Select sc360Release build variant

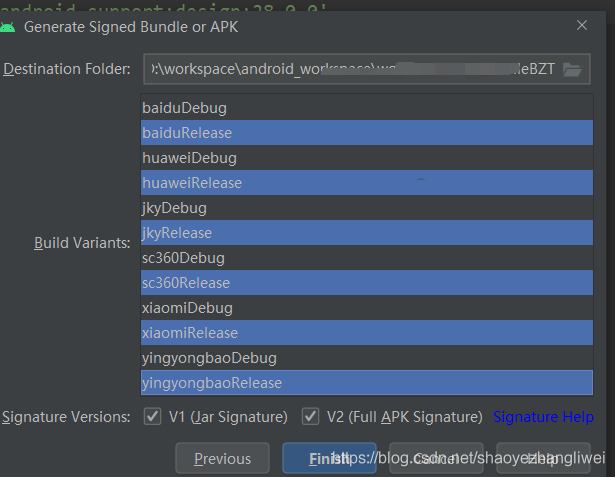367,283
